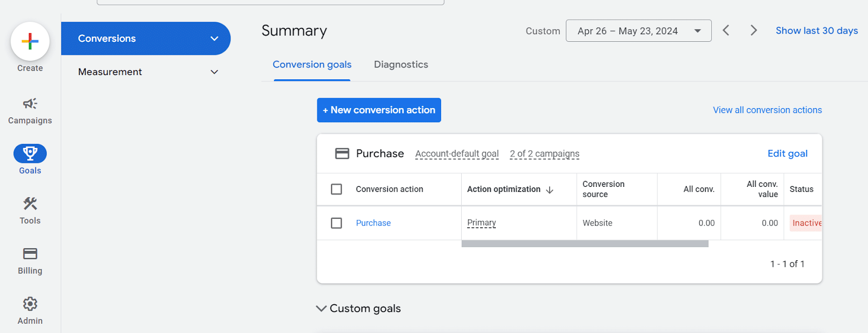Viewport: 868px width, 333px height.
Task: Open the Apr 26 – May 23 date dropdown
Action: (x=638, y=31)
